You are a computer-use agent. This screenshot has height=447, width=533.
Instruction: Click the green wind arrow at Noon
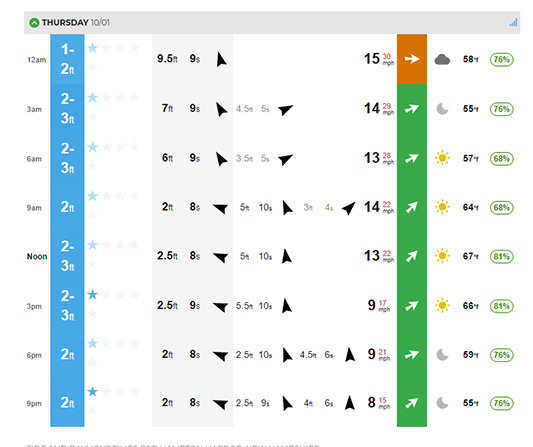(x=411, y=256)
